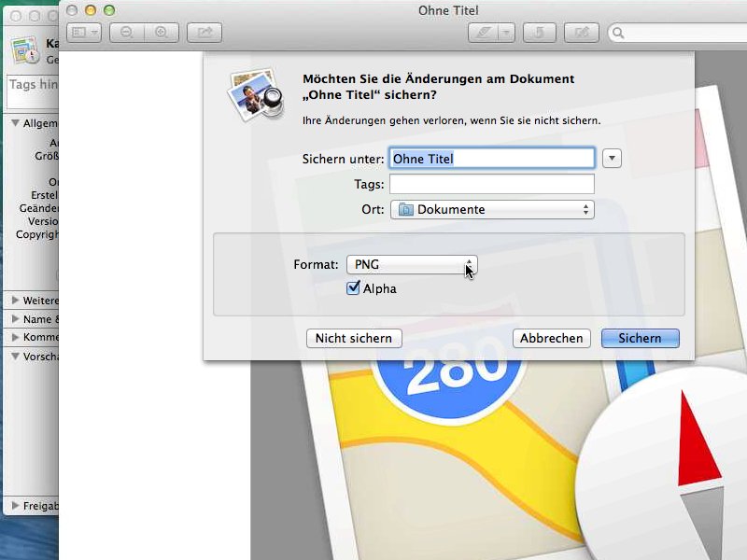
Task: Expand the Weitere section in info window
Action: 15,300
